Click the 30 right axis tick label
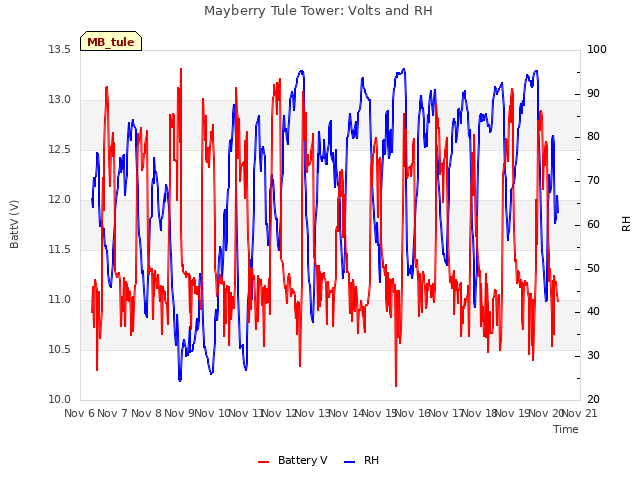This screenshot has height=480, width=640. tap(593, 356)
